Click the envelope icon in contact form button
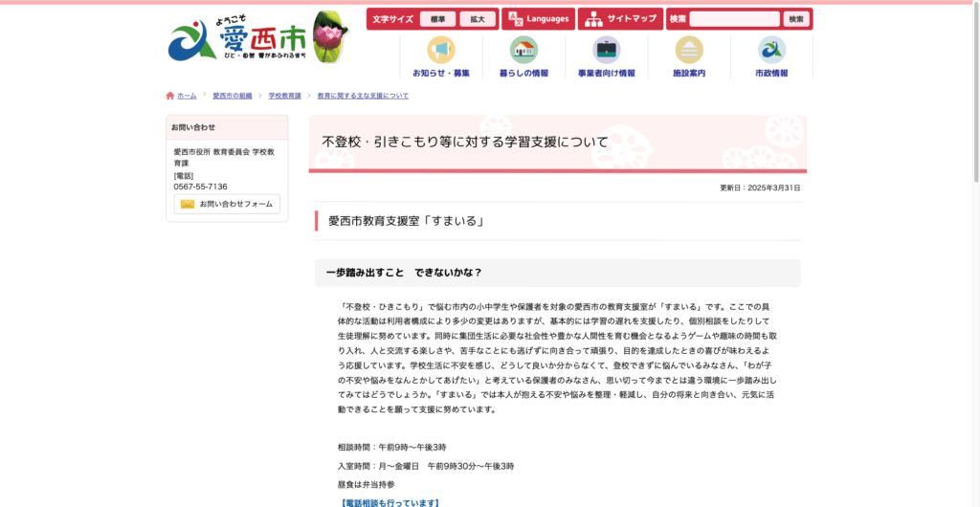This screenshot has width=980, height=507. (188, 204)
